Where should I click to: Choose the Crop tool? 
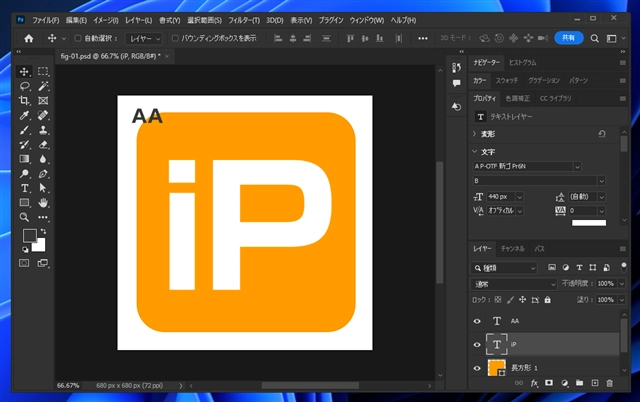24,101
